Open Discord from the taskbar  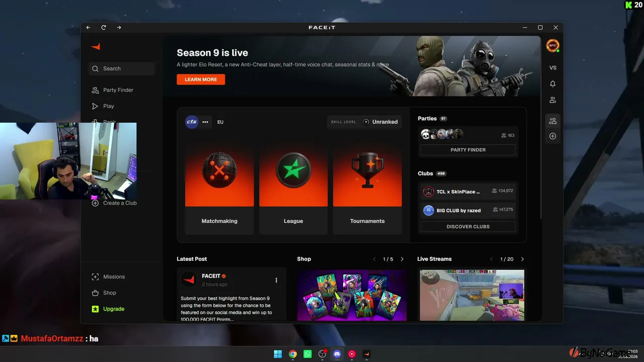click(337, 354)
